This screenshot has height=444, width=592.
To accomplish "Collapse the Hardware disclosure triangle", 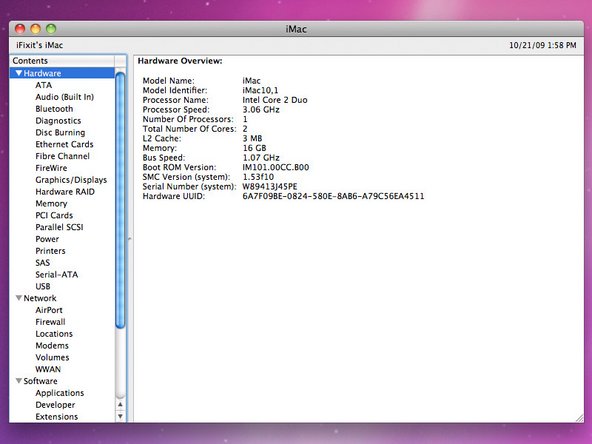I will [x=18, y=73].
